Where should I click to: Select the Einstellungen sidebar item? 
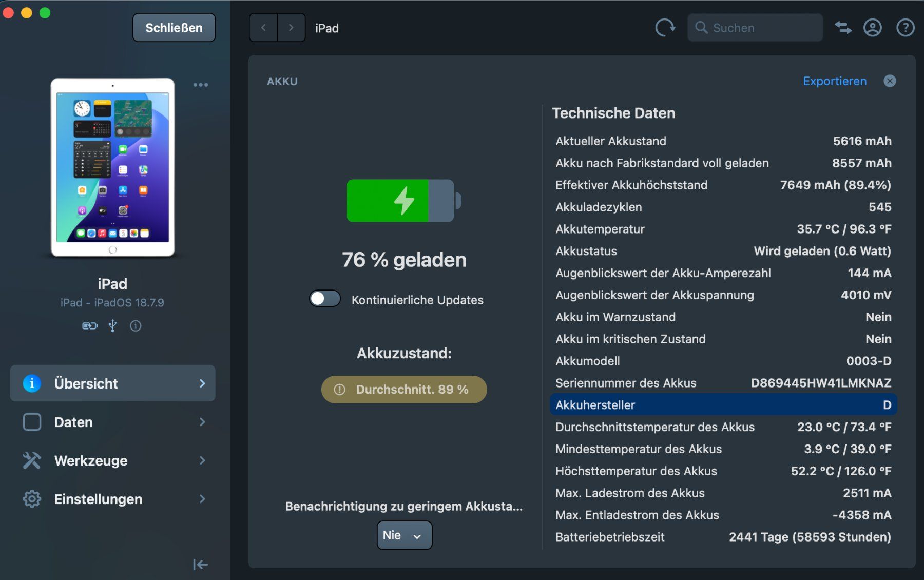113,499
